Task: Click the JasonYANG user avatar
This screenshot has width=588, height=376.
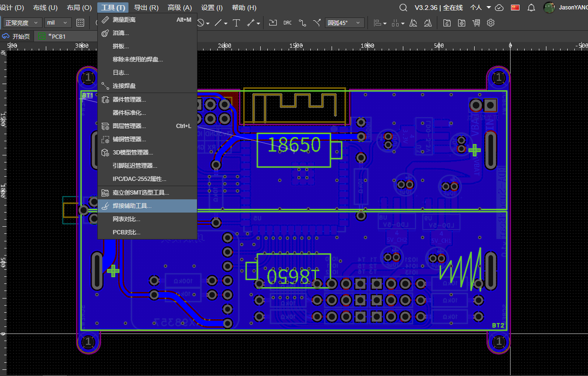Action: coord(549,8)
